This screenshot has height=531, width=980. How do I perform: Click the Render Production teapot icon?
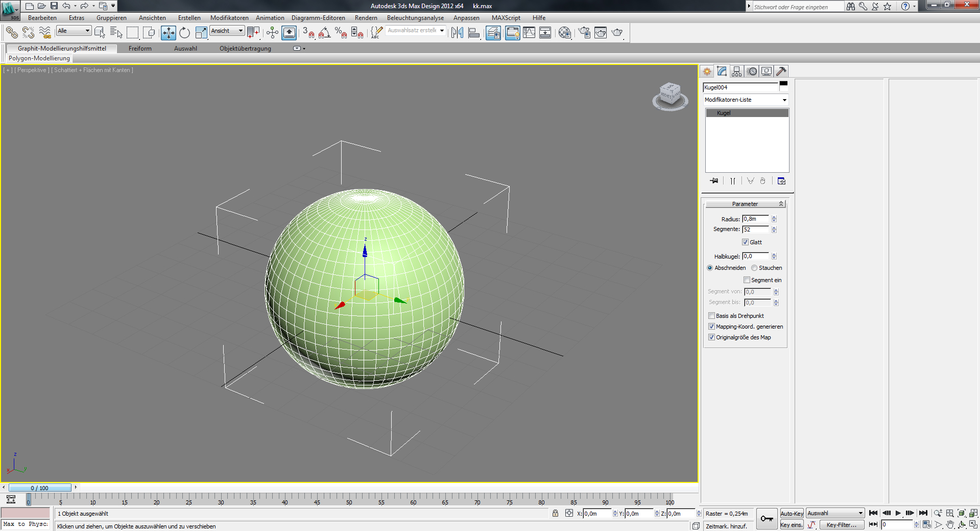coord(617,33)
